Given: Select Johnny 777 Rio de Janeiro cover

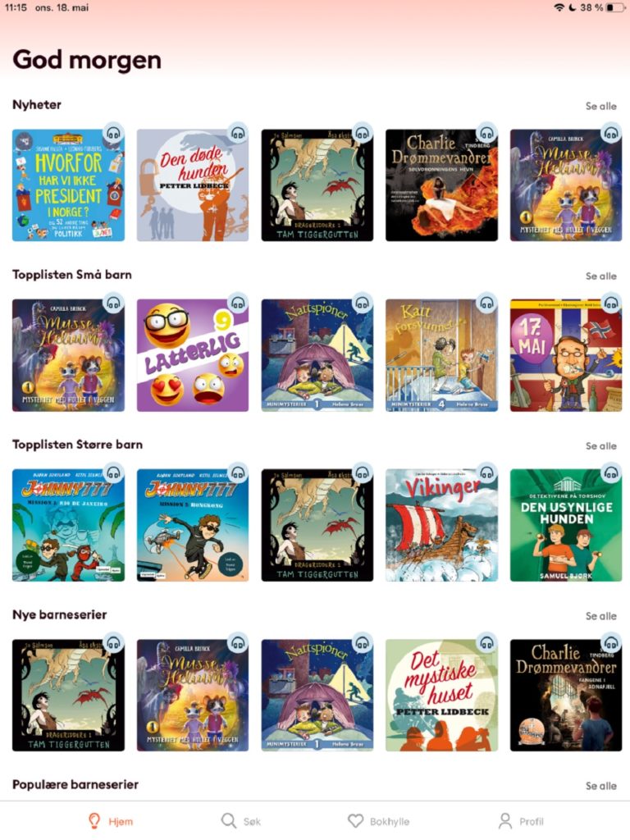Looking at the screenshot, I should pyautogui.click(x=69, y=525).
